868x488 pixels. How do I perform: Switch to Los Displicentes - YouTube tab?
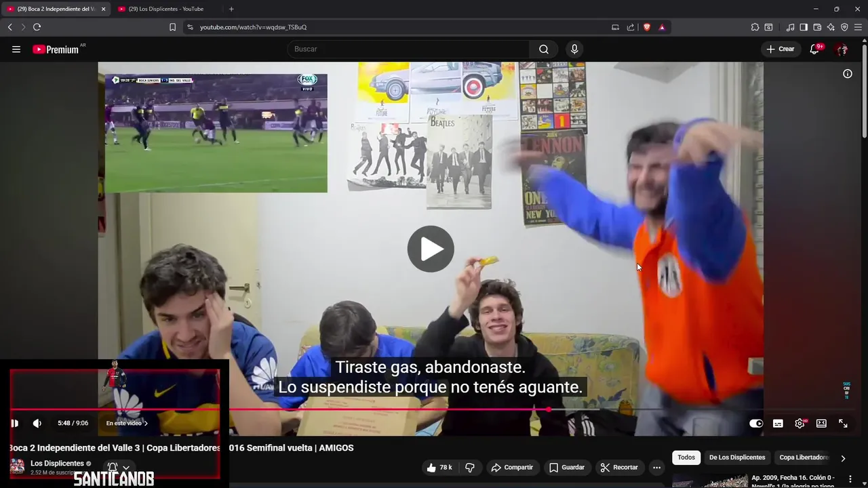[167, 9]
